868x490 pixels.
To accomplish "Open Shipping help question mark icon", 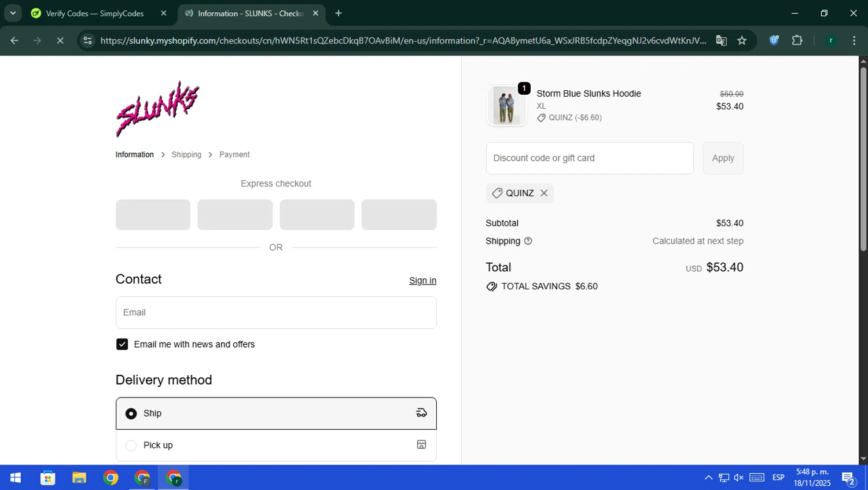I will point(528,241).
